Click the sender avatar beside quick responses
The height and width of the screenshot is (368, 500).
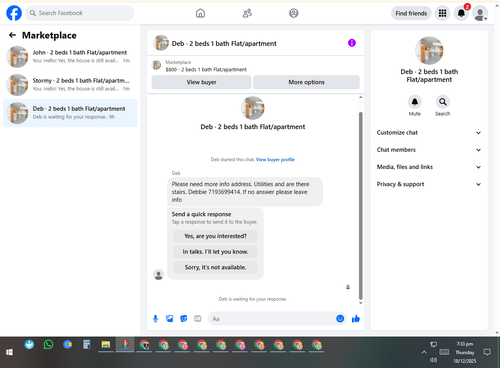(158, 275)
